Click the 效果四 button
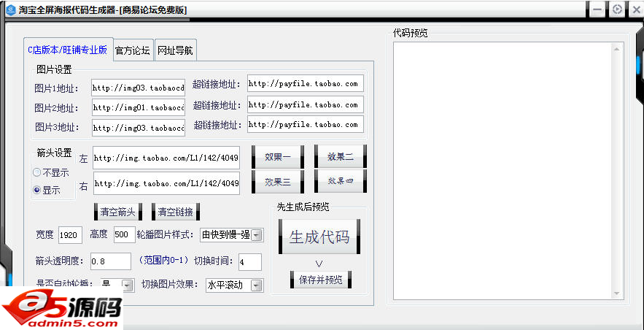644x330 pixels. pyautogui.click(x=341, y=181)
